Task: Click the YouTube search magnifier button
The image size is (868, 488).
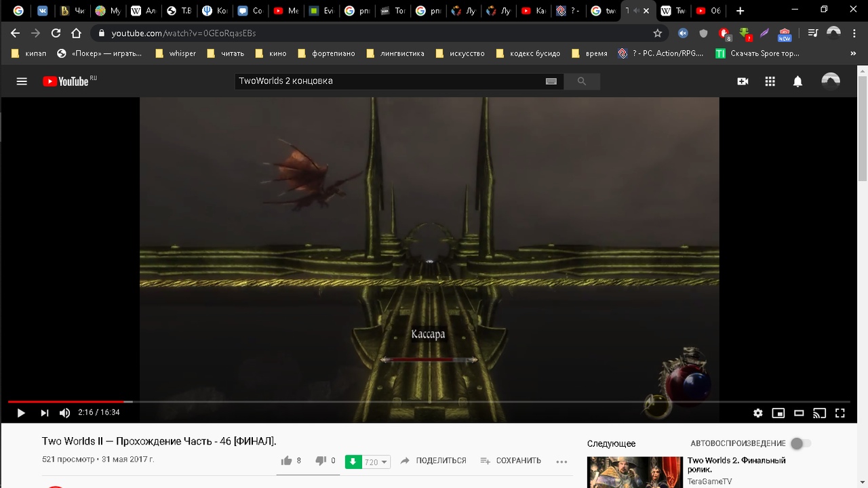Action: click(582, 81)
